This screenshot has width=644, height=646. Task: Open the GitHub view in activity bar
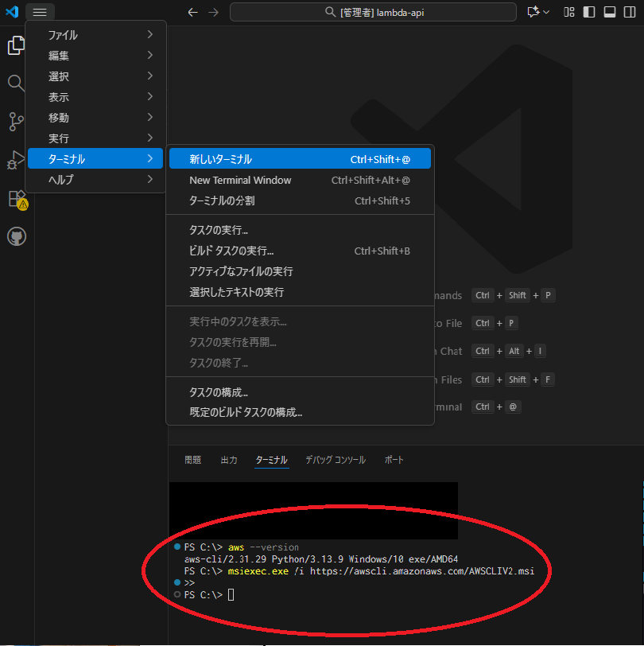point(17,236)
